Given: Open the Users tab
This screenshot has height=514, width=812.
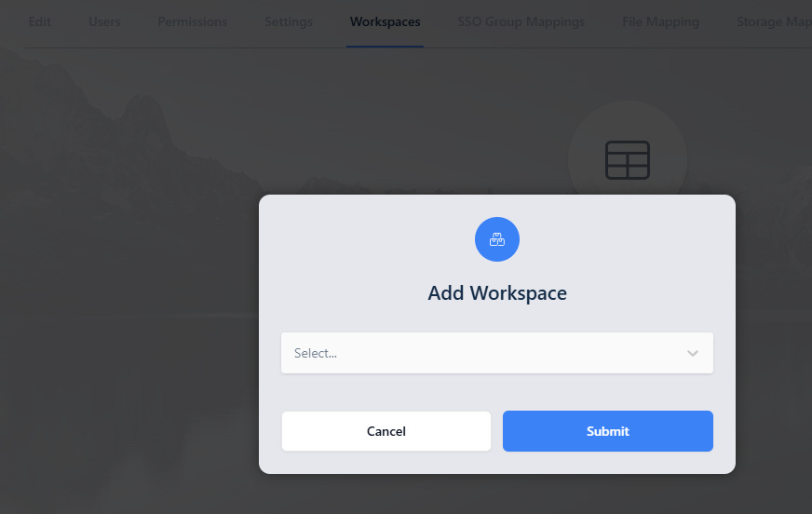Looking at the screenshot, I should [104, 21].
